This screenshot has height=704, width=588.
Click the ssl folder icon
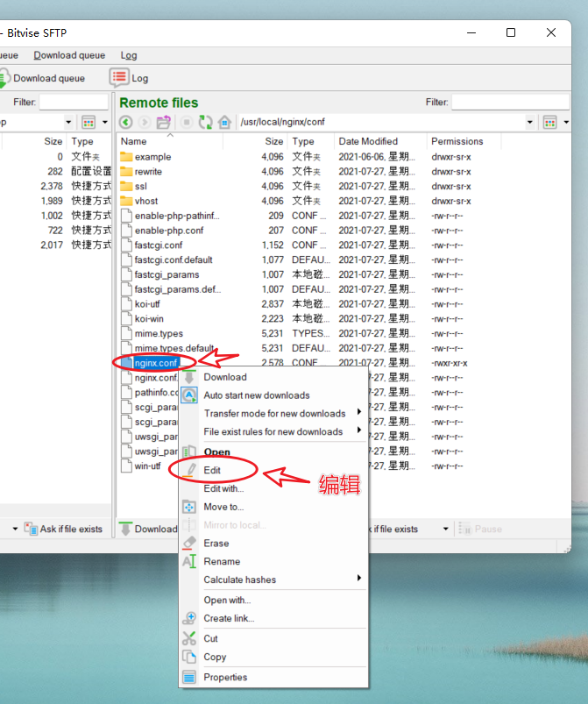[x=126, y=187]
